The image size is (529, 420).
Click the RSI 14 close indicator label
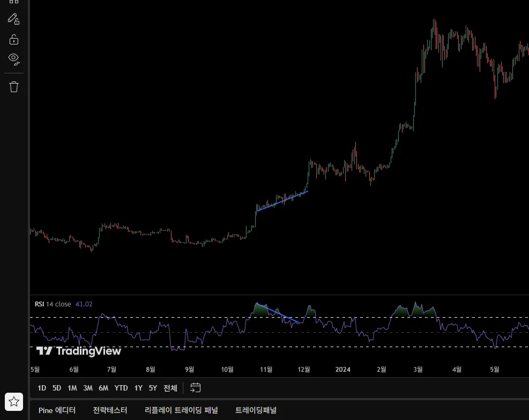53,304
